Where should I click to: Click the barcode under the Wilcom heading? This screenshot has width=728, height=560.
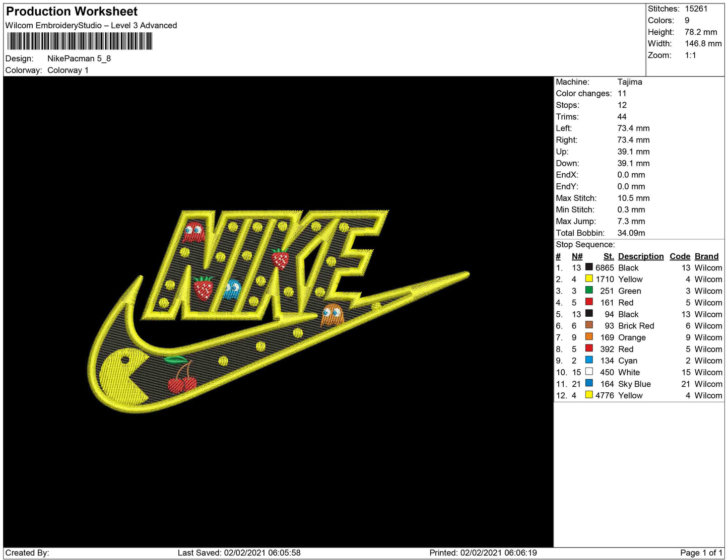(80, 41)
